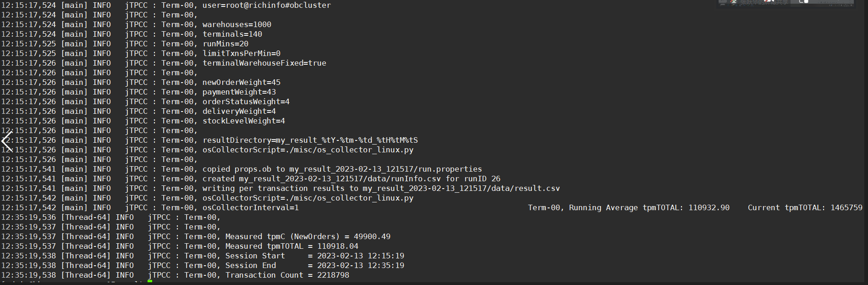Click the result.csv path in log
This screenshot has height=285, width=868.
461,188
